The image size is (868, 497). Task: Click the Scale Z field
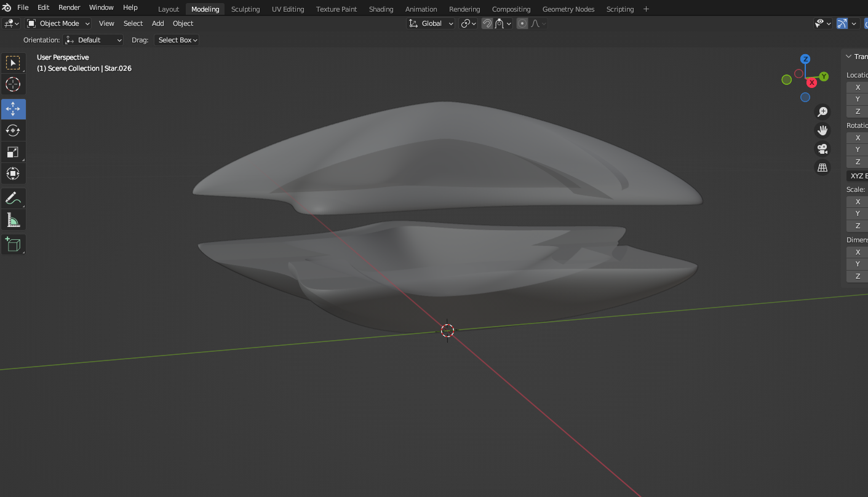coord(857,226)
